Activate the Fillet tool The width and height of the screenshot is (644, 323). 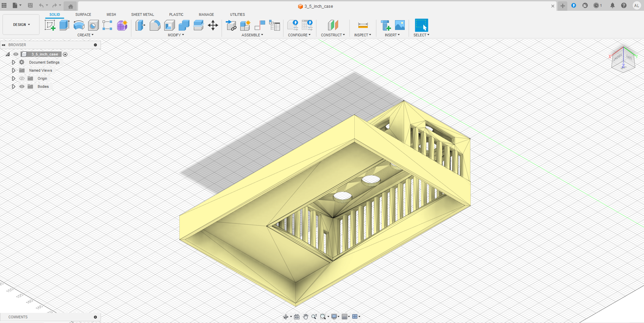point(155,25)
